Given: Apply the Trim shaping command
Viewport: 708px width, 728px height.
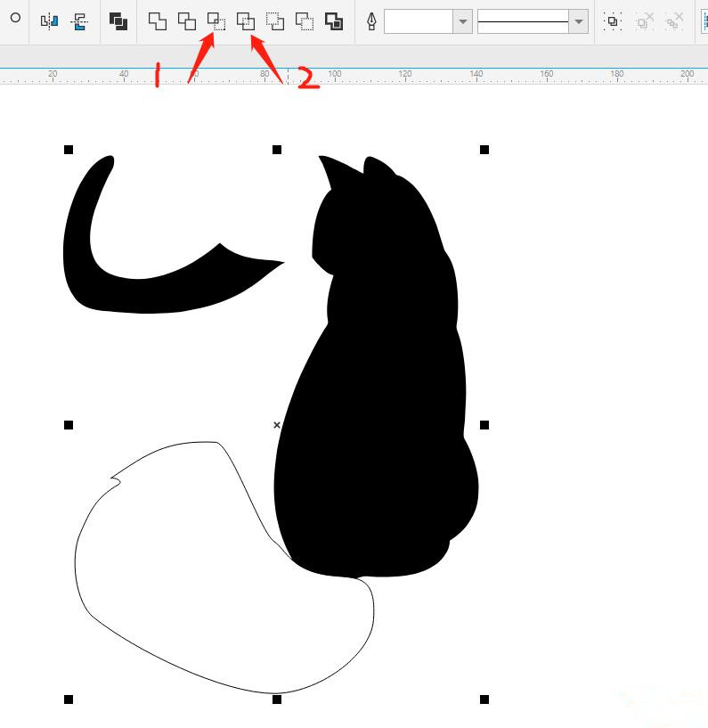Looking at the screenshot, I should pos(187,21).
